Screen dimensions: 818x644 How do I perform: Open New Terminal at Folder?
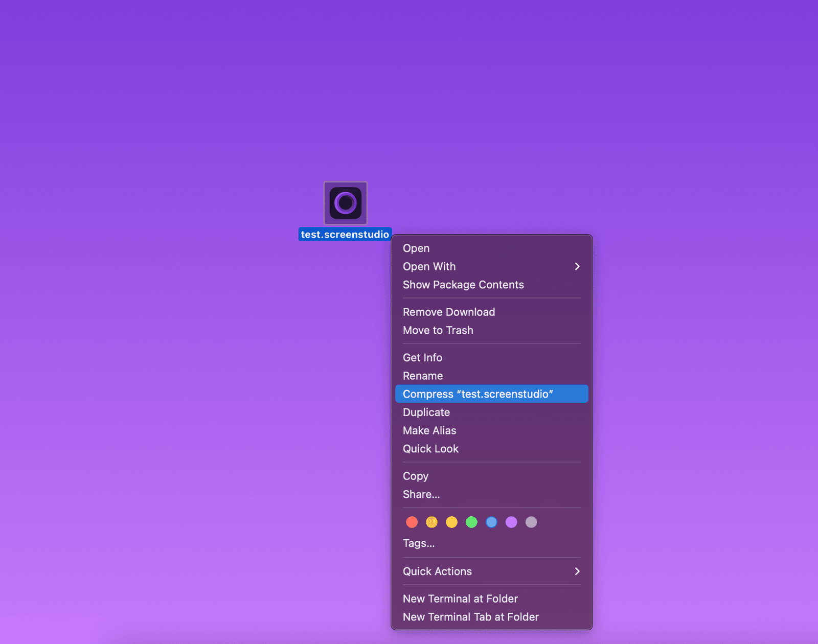point(460,599)
